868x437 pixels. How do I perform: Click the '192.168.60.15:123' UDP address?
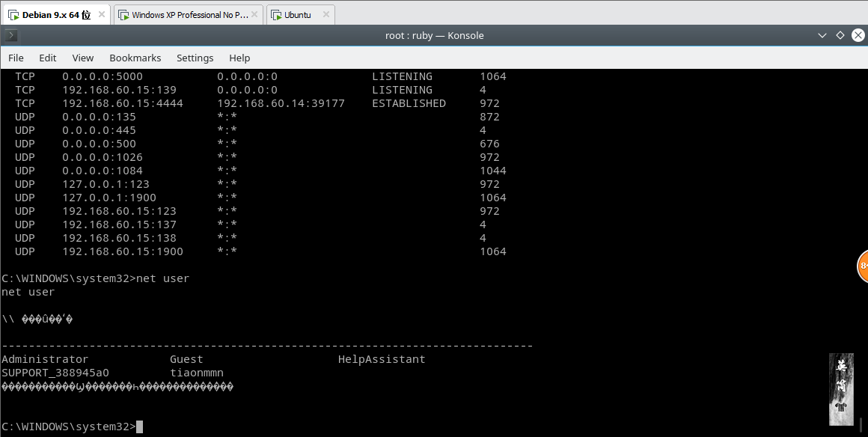pos(119,211)
